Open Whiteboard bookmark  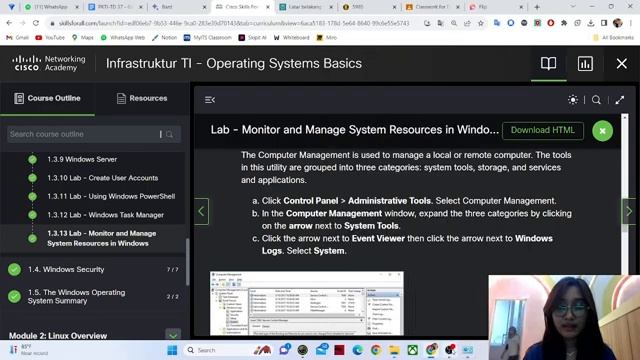pyautogui.click(x=291, y=38)
